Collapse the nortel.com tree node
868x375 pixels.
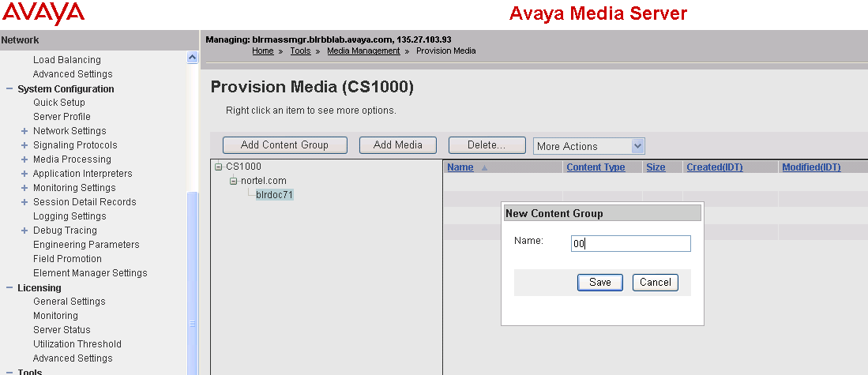click(233, 181)
